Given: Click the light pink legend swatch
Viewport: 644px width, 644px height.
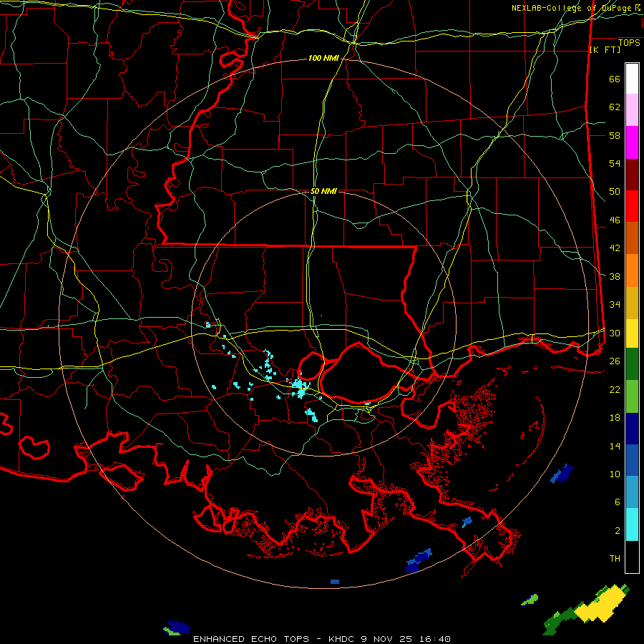Looking at the screenshot, I should point(632,110).
